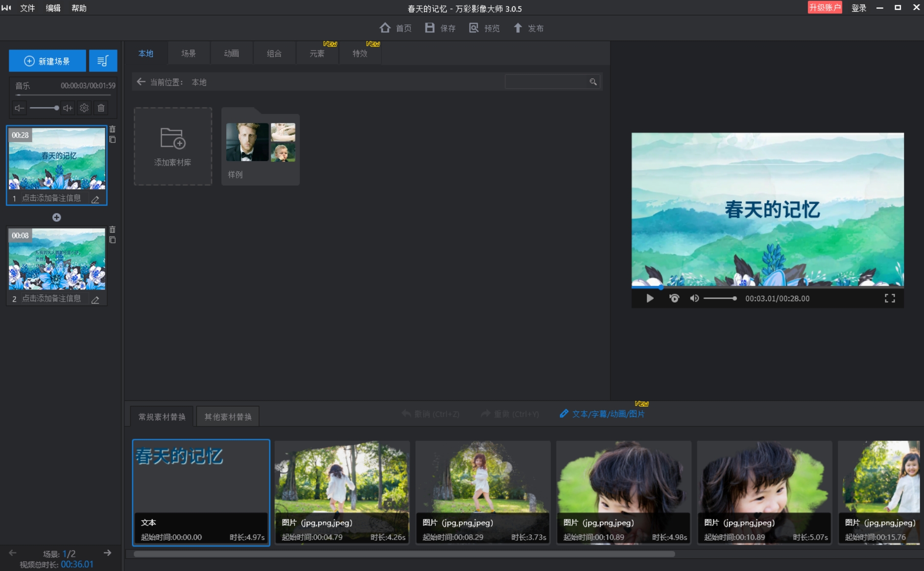The image size is (924, 571).
Task: Mute the preview speaker icon
Action: pyautogui.click(x=694, y=298)
